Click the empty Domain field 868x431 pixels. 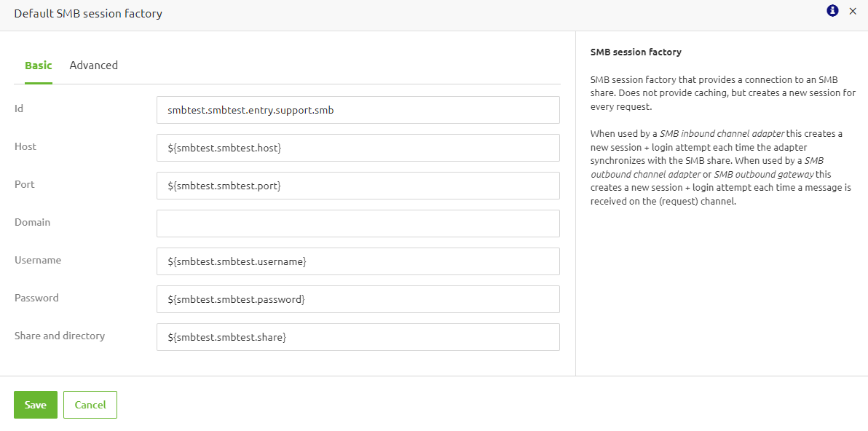(x=358, y=223)
